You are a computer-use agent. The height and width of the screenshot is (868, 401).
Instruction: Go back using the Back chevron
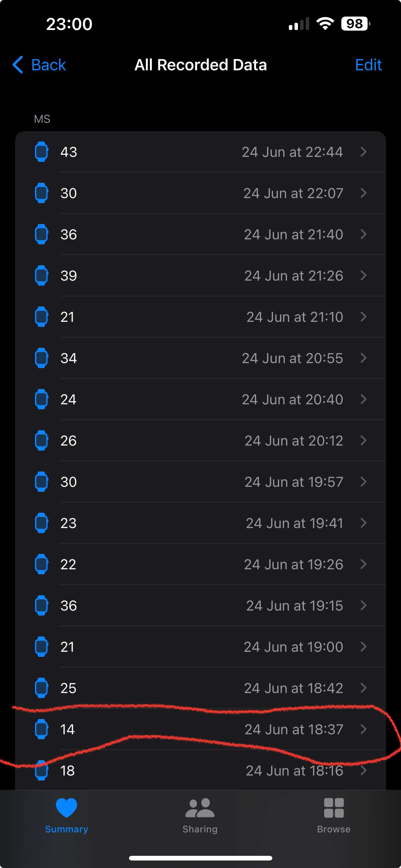[39, 65]
